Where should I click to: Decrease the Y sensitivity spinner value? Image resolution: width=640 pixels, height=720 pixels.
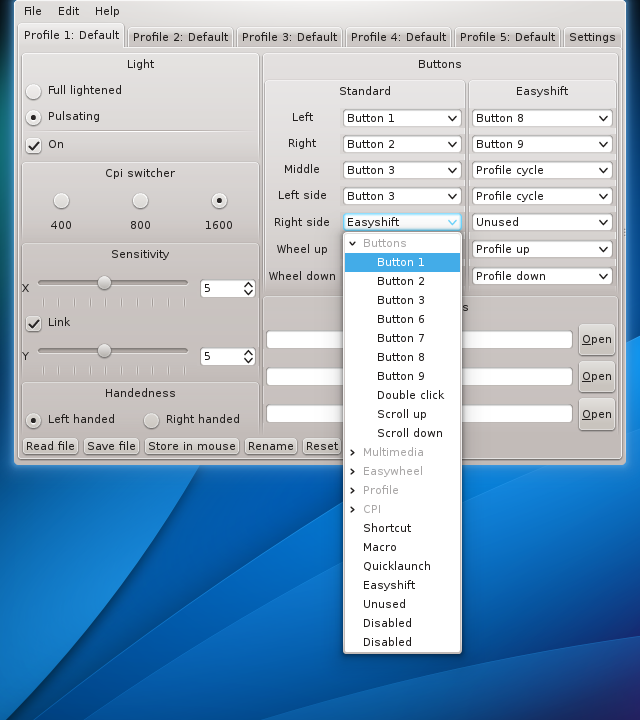[x=248, y=360]
